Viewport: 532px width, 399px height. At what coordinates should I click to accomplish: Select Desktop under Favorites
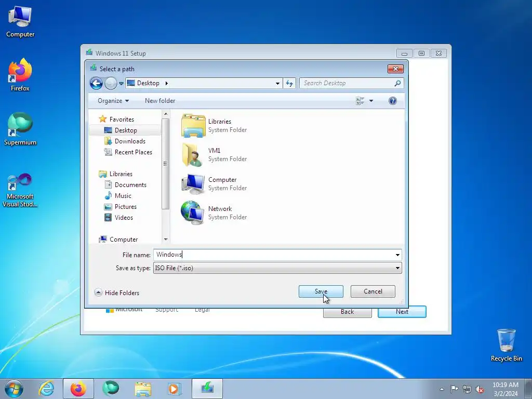tap(126, 130)
